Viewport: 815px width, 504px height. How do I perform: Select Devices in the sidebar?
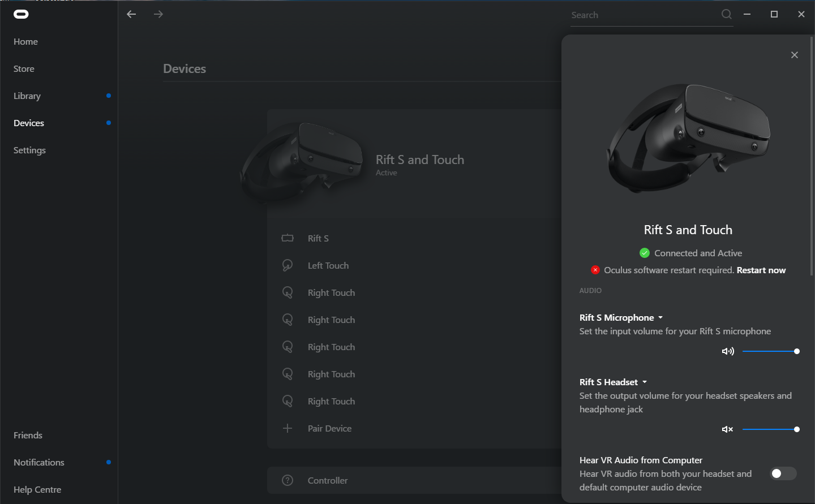click(29, 123)
